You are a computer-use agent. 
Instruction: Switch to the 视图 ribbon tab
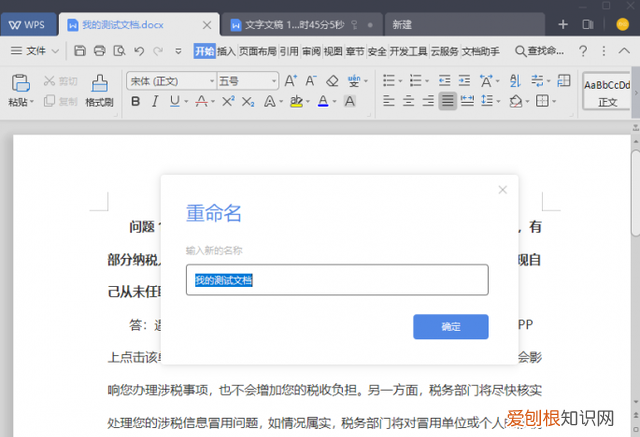(333, 51)
